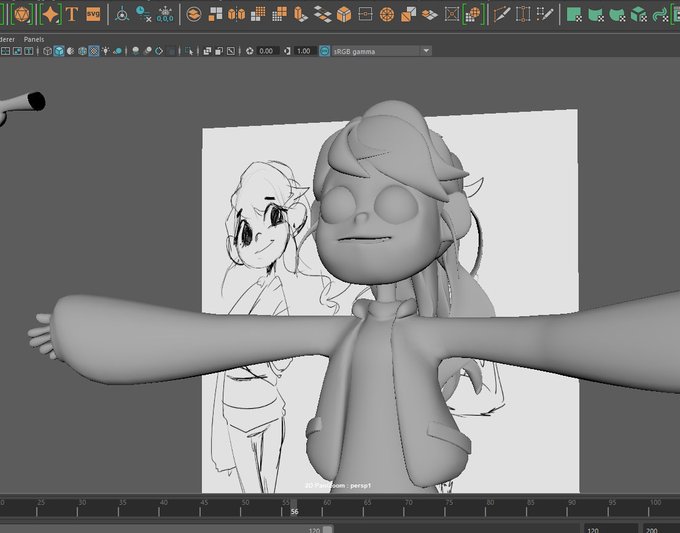Click the Bevel cube shelf icon

tap(344, 14)
